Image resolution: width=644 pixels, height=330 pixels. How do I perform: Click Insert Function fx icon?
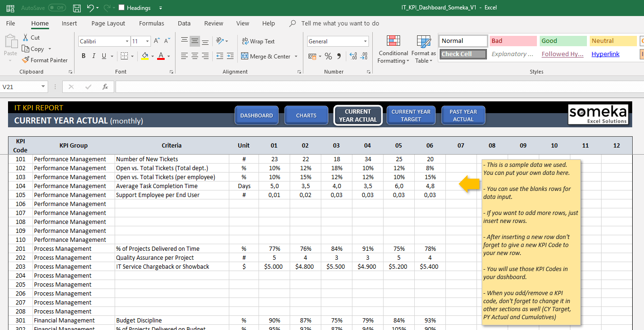click(105, 87)
